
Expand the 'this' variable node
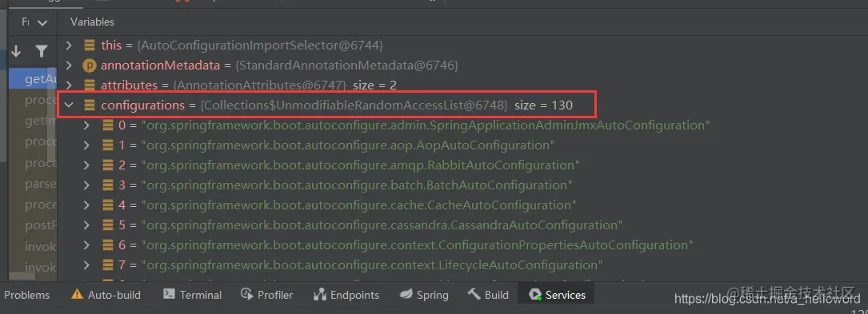point(69,46)
